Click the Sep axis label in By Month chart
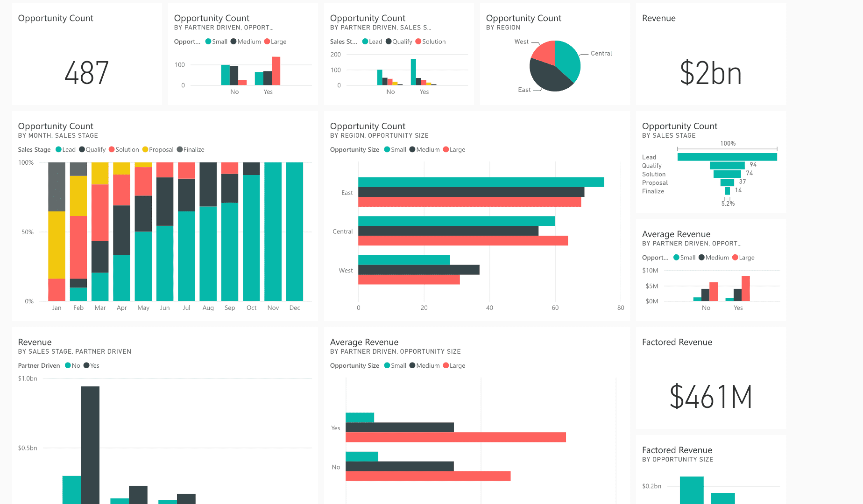Image resolution: width=863 pixels, height=504 pixels. pyautogui.click(x=230, y=308)
